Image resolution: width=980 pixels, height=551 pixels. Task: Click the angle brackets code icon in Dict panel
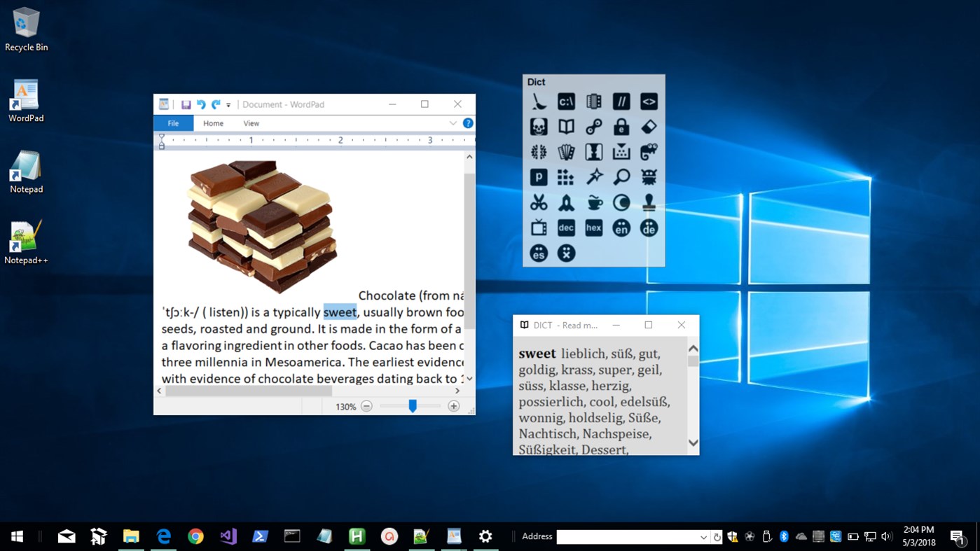pyautogui.click(x=649, y=102)
